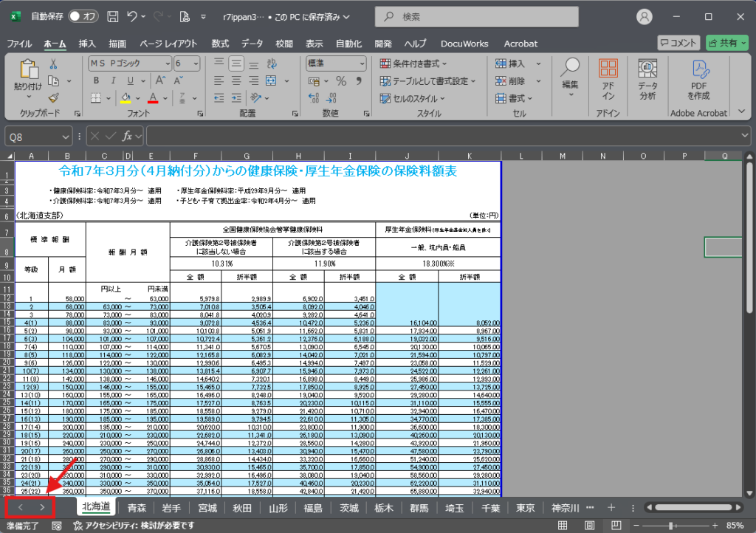Align text to the right
Screen dimensions: 756x533
tap(254, 80)
